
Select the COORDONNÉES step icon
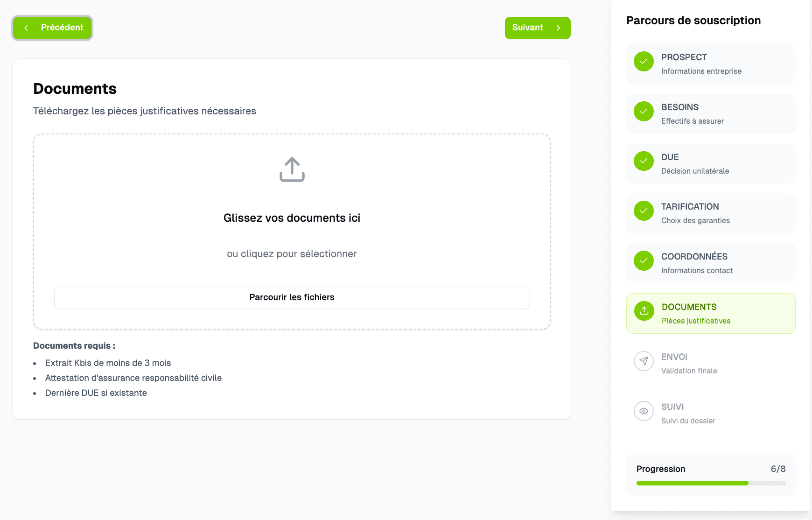pos(644,261)
